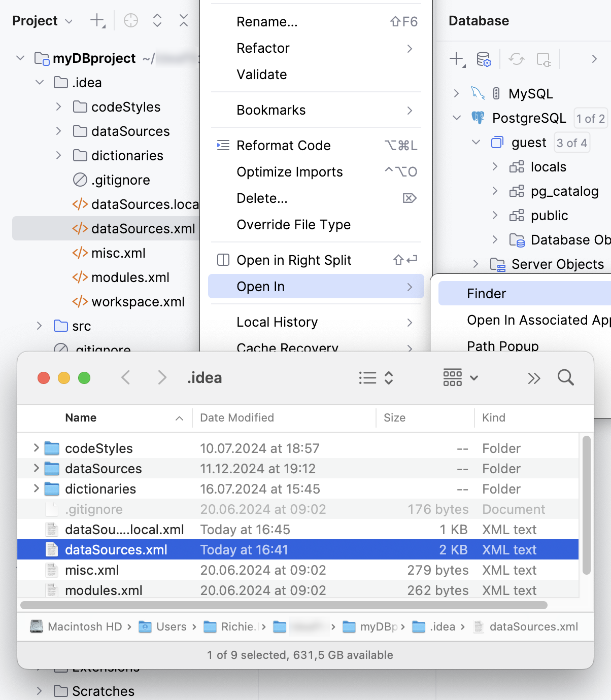Switch Finder to list view
The image size is (611, 700).
(368, 377)
